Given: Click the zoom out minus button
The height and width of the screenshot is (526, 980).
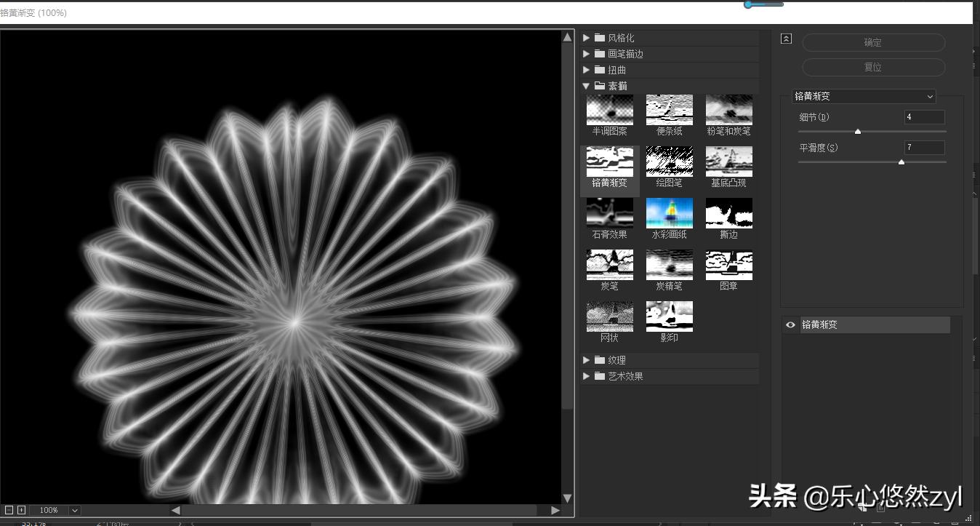Looking at the screenshot, I should pos(9,510).
